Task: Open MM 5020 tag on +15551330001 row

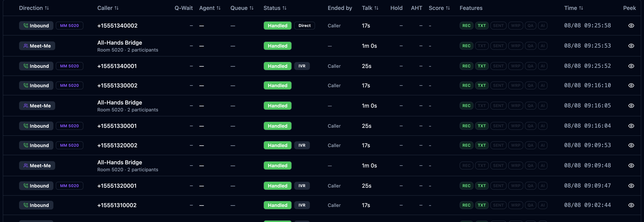Action: click(x=69, y=126)
